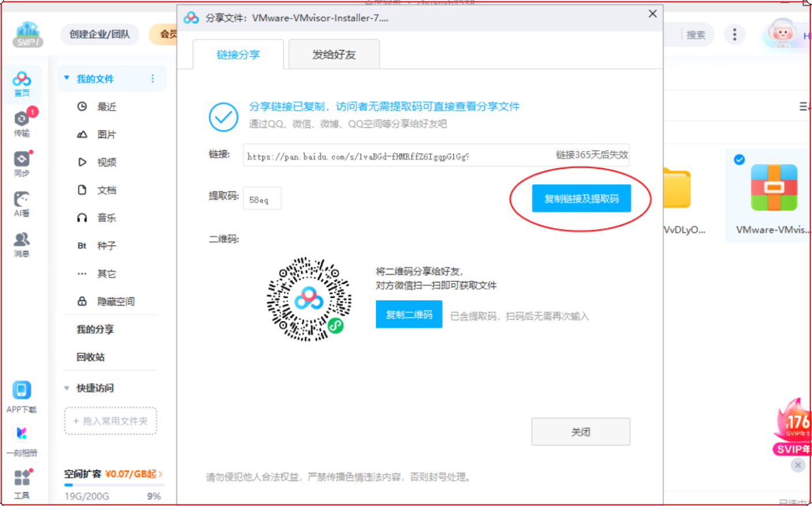This screenshot has height=506, width=812.
Task: Open the 种子 BT seeds category
Action: pyautogui.click(x=107, y=246)
